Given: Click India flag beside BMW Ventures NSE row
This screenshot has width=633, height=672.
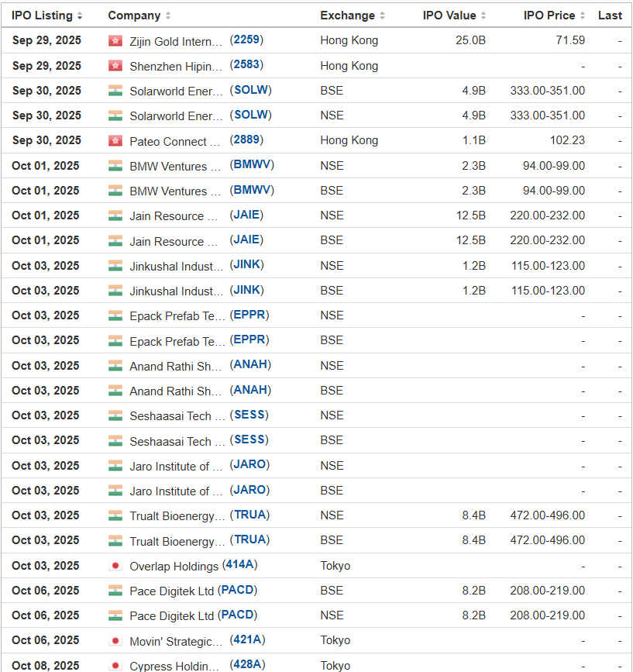Looking at the screenshot, I should [115, 165].
